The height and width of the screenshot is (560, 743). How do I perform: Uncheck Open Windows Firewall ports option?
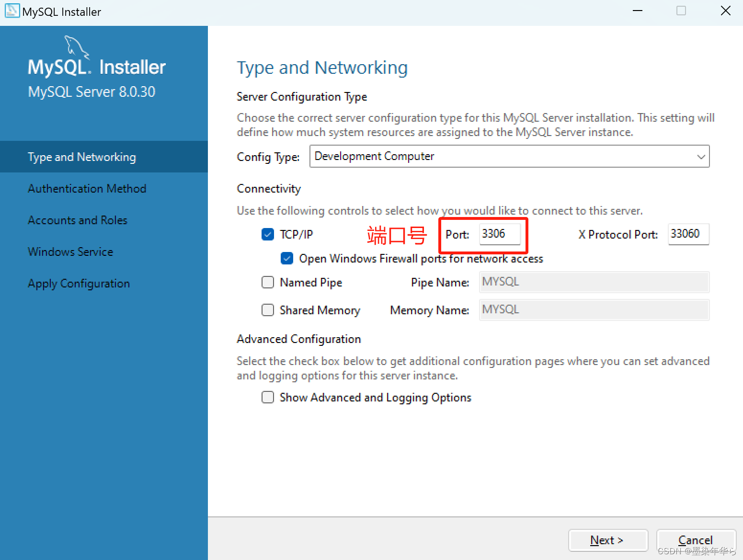point(287,258)
